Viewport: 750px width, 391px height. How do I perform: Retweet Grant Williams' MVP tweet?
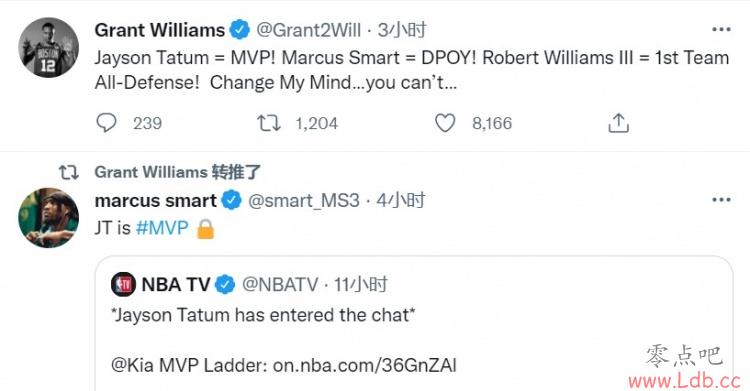coord(268,123)
